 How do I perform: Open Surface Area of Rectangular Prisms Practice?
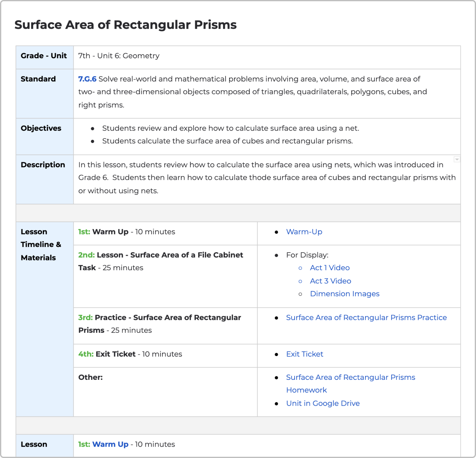coord(366,318)
